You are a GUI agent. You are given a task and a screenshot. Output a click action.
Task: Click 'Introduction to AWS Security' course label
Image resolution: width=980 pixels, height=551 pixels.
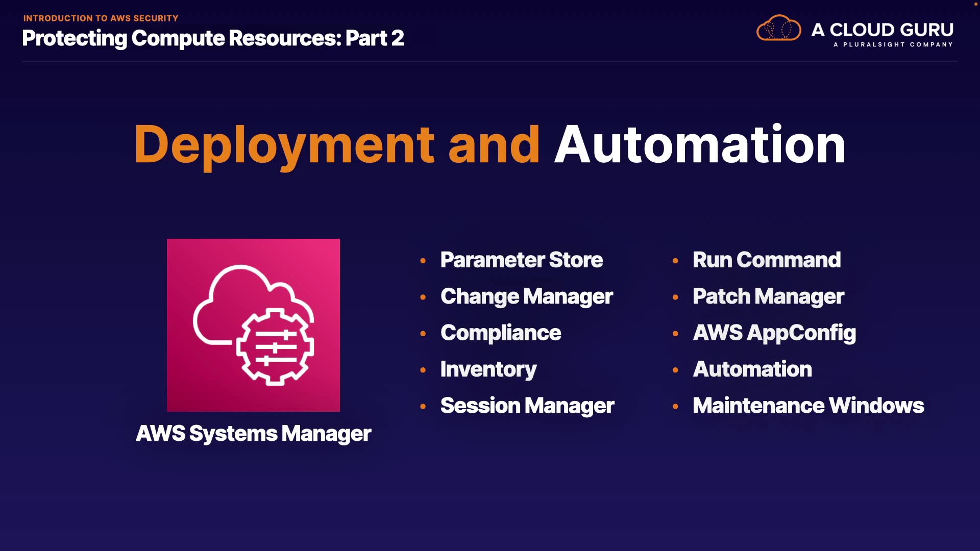pos(101,18)
